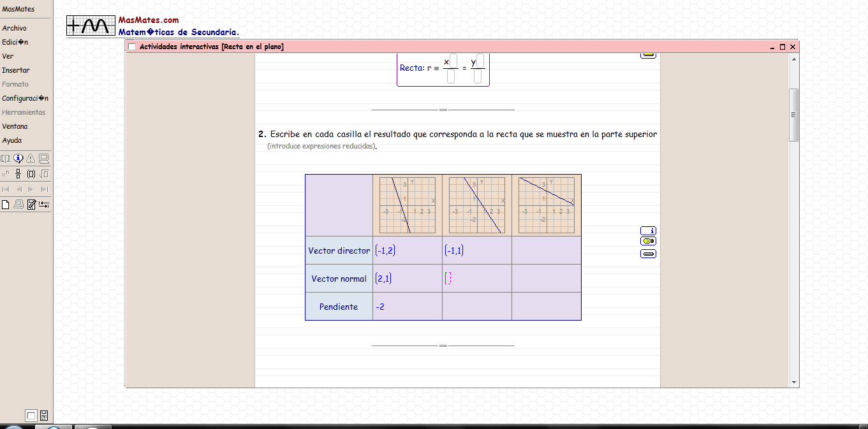Click the blue info bubble sidebar icon
The image size is (868, 429).
point(18,159)
